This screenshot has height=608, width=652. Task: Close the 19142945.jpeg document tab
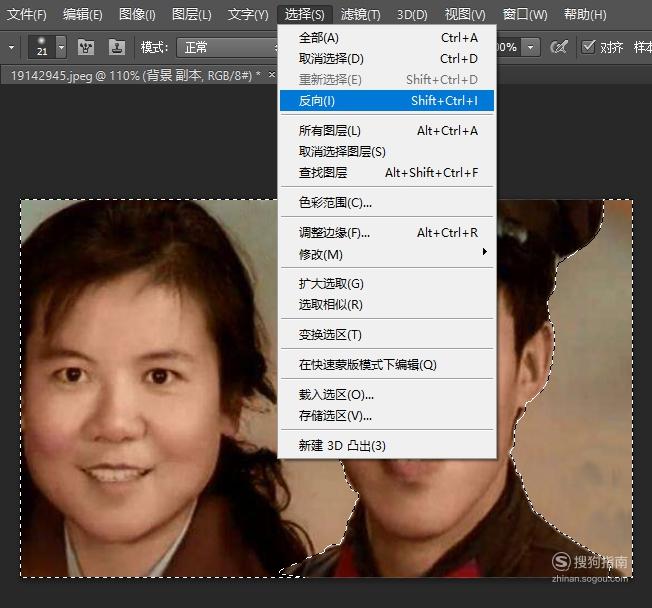point(272,74)
